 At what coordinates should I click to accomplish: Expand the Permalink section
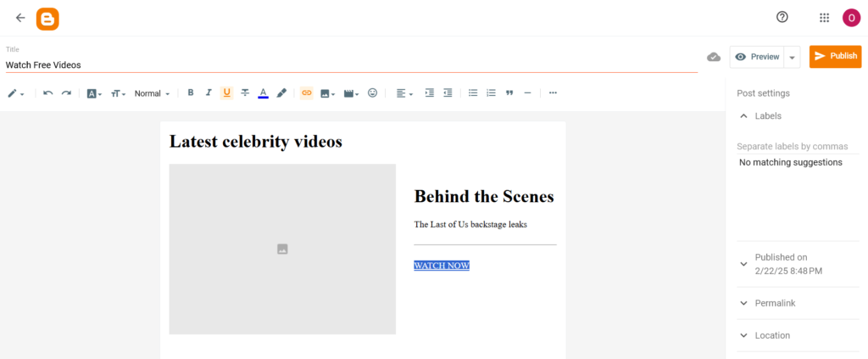pos(775,303)
